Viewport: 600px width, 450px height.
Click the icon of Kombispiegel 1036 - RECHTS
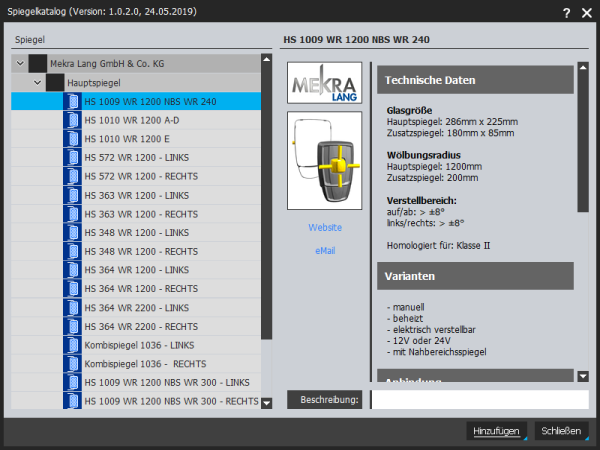coord(72,364)
